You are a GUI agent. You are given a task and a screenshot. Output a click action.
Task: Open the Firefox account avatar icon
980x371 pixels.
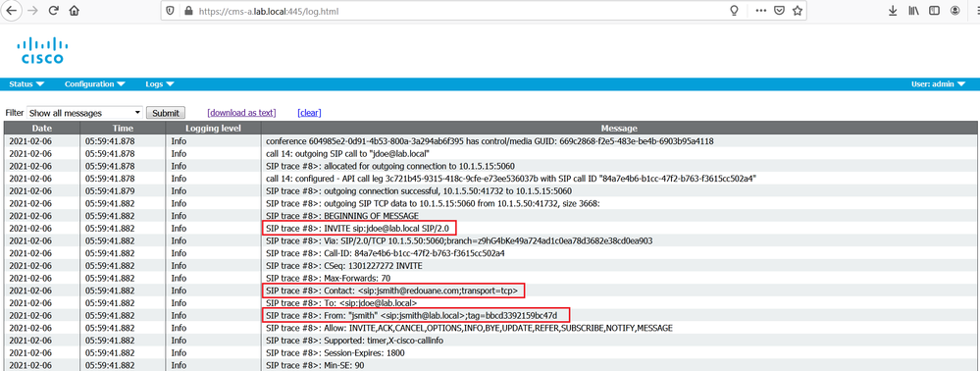(954, 11)
